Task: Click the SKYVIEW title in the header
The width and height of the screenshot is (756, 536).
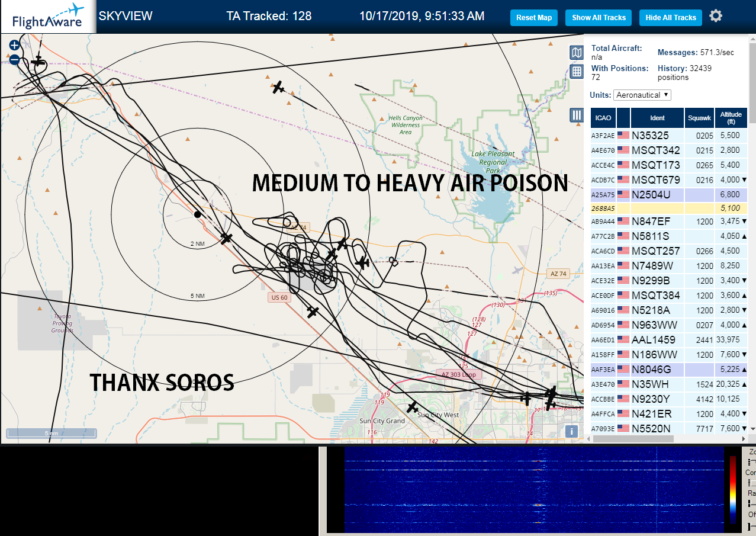Action: coord(125,16)
